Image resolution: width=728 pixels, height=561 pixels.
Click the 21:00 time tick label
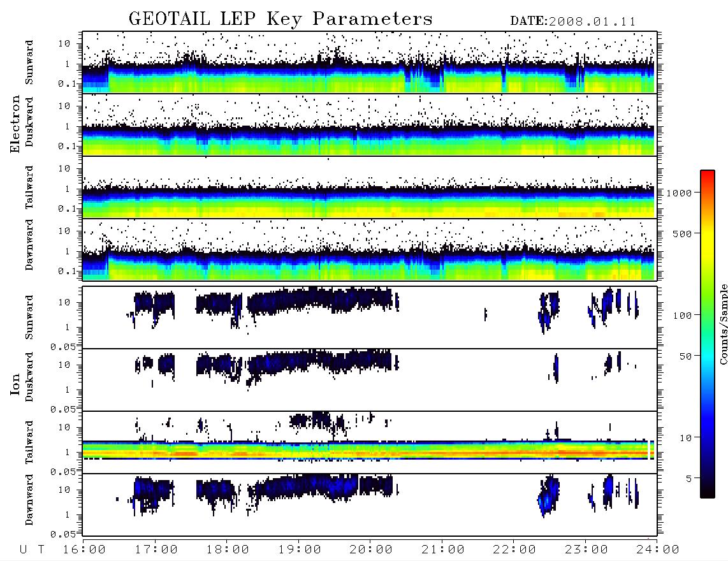point(443,550)
